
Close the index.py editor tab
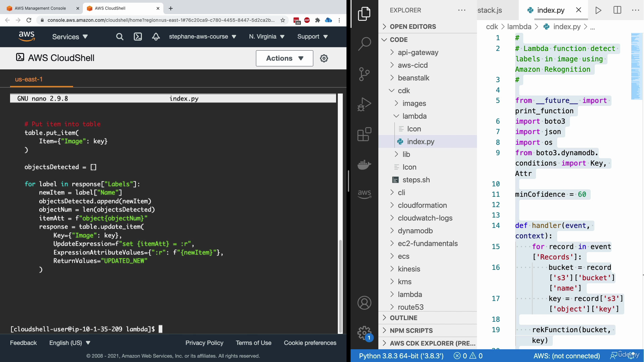[x=579, y=10]
